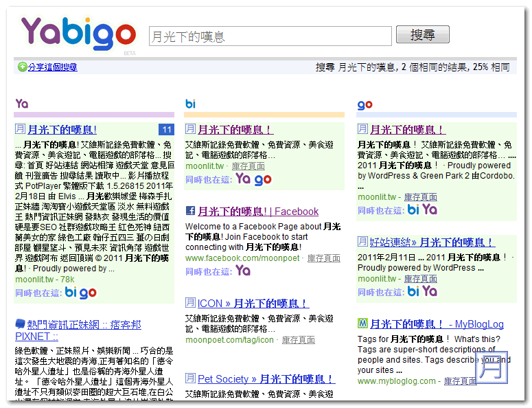Open the 'Pet Society » 月光下的嘆息' result
The height and width of the screenshot is (408, 532).
[x=266, y=379]
